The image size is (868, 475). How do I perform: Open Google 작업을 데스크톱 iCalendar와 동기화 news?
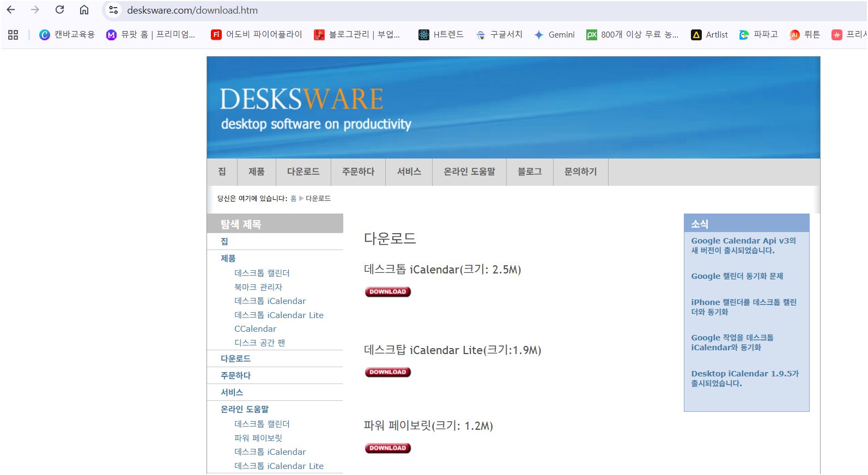(x=732, y=343)
